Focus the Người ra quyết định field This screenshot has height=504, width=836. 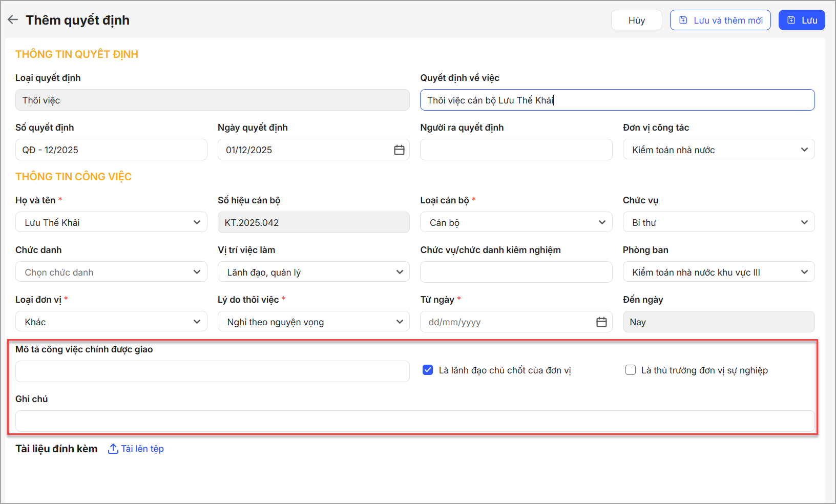click(x=516, y=150)
